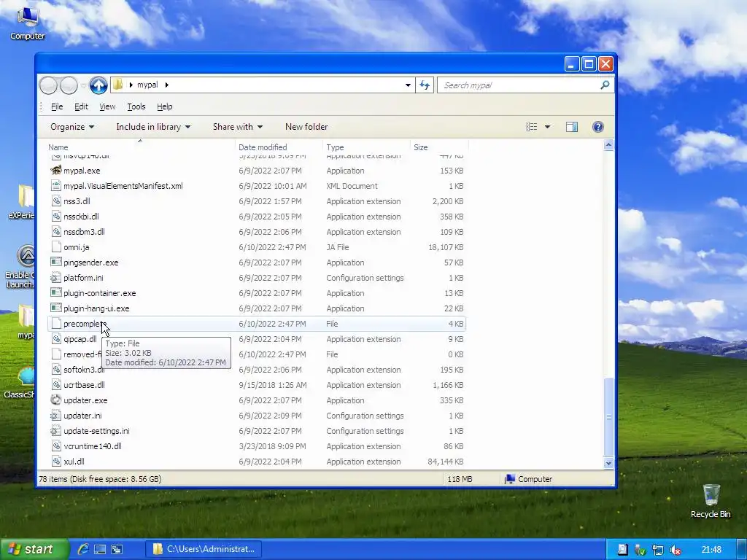Click the updater.exe application icon
The image size is (747, 560).
coord(55,400)
